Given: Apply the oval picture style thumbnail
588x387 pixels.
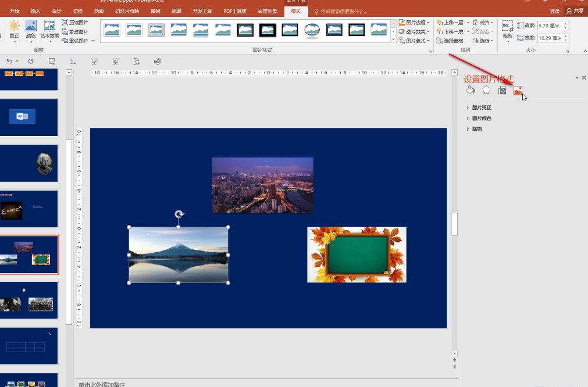Looking at the screenshot, I should pyautogui.click(x=312, y=30).
